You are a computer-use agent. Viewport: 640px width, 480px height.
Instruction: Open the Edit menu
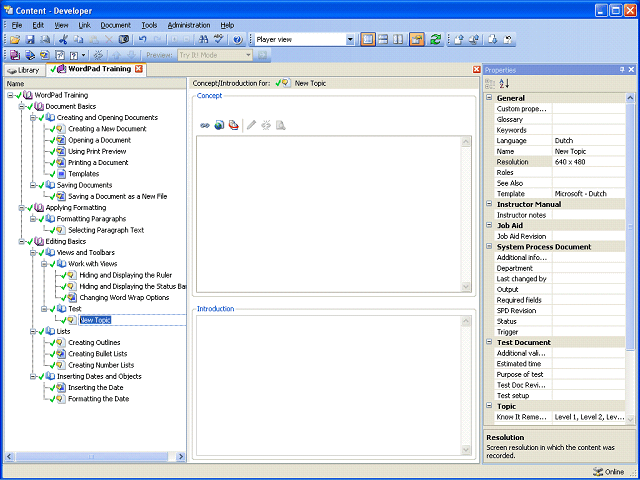pos(38,25)
